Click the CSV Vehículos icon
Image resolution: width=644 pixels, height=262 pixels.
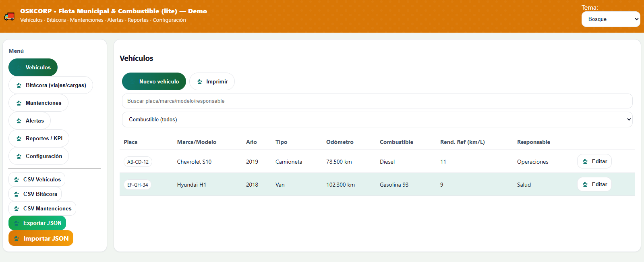click(x=17, y=180)
